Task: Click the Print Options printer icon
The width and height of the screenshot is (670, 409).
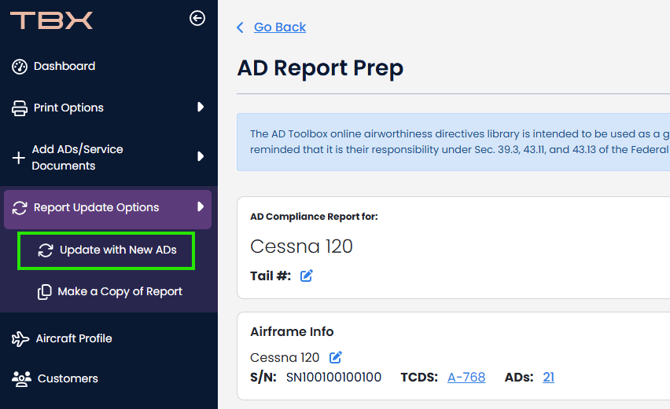Action: (x=19, y=108)
